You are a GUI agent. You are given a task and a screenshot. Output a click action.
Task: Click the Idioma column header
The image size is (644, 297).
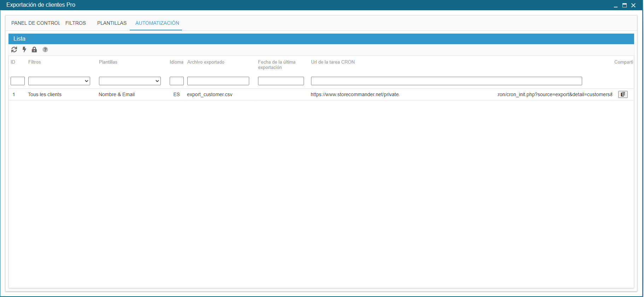tap(176, 62)
